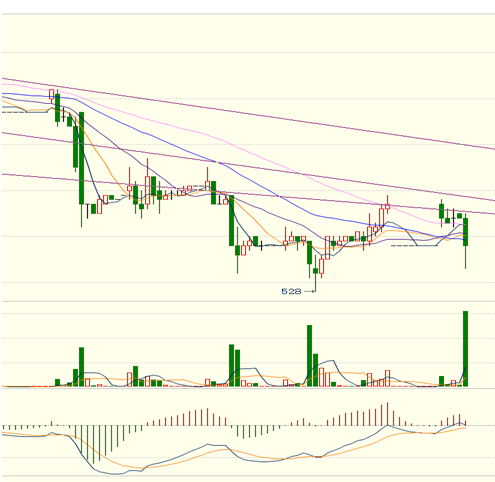Click the arrow beside the 528 label
The image size is (495, 482).
(x=309, y=291)
